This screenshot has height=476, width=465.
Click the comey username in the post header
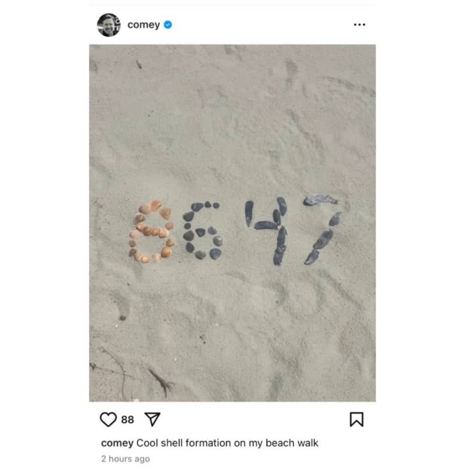[144, 24]
